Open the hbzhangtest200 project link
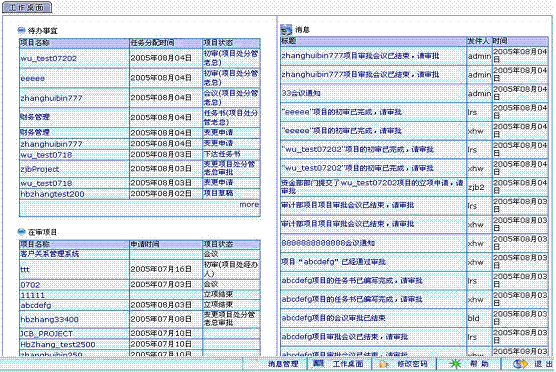The image size is (556, 372). click(52, 194)
